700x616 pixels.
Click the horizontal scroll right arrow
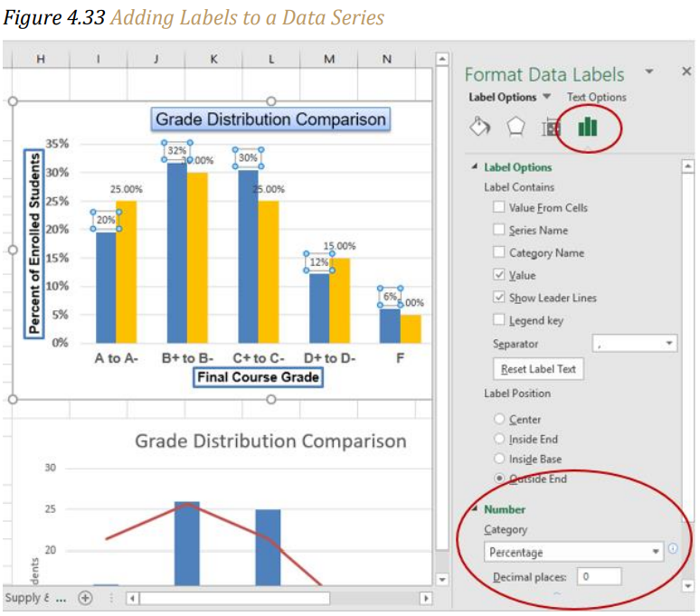click(x=426, y=598)
